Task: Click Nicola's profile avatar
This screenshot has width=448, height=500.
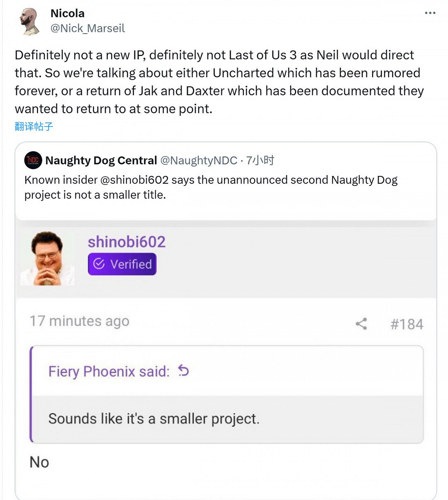Action: pyautogui.click(x=30, y=21)
